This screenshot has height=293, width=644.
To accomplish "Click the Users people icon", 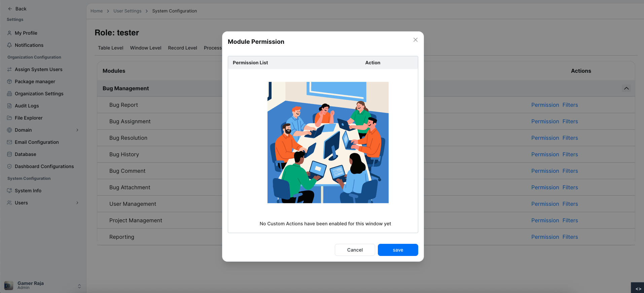I will click(x=9, y=203).
